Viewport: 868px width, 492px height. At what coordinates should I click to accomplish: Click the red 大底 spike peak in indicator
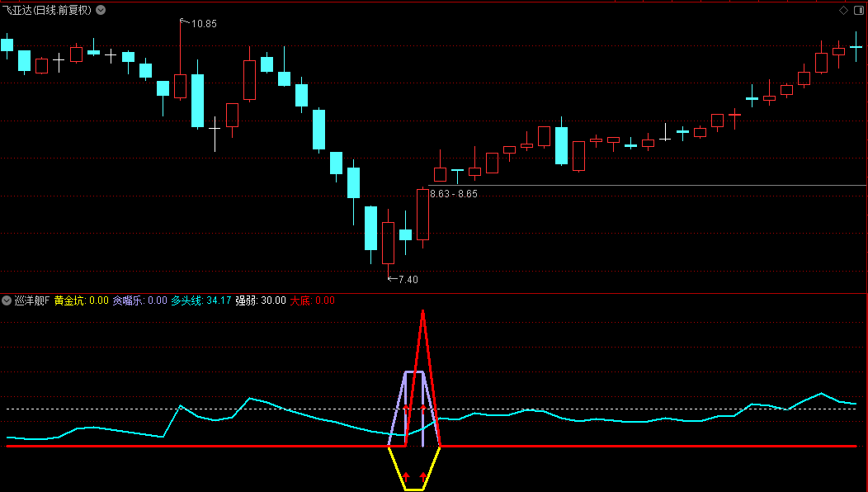click(x=423, y=313)
